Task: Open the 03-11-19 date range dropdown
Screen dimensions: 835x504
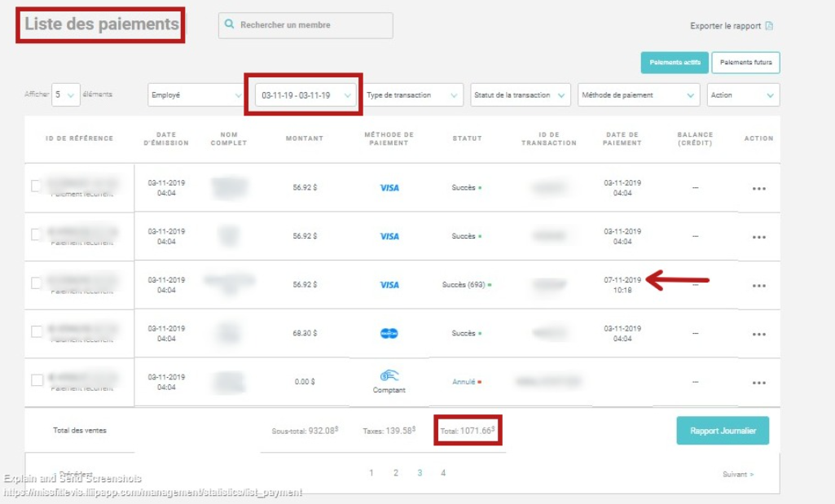Action: click(304, 95)
